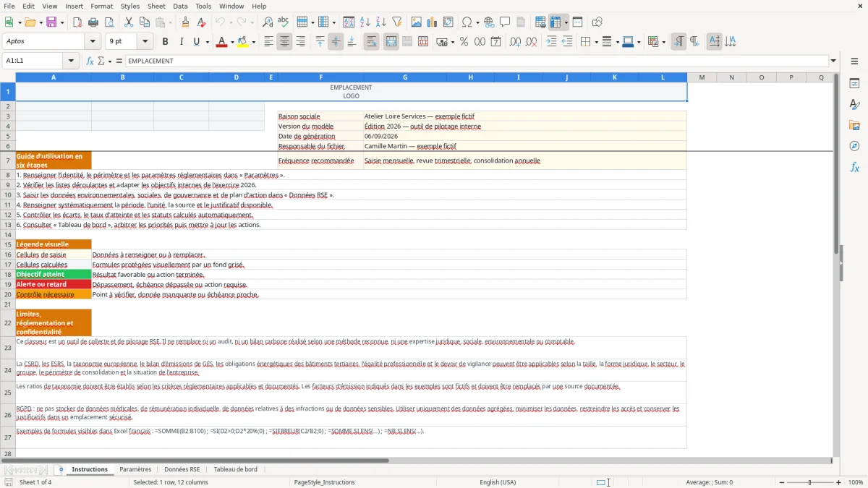868x488 pixels.
Task: Click the Spelling check icon
Action: (x=284, y=22)
